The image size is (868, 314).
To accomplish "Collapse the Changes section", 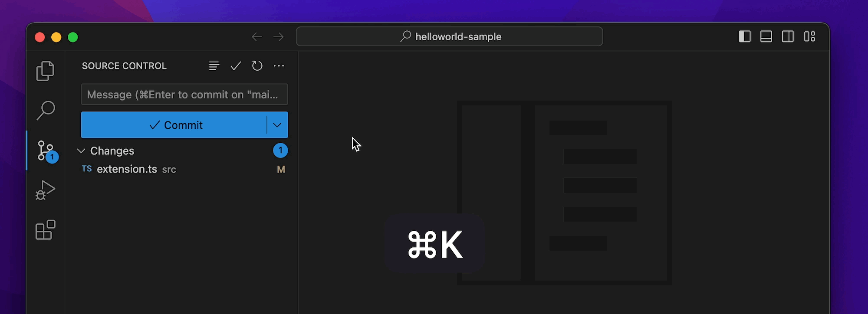I will (x=81, y=151).
